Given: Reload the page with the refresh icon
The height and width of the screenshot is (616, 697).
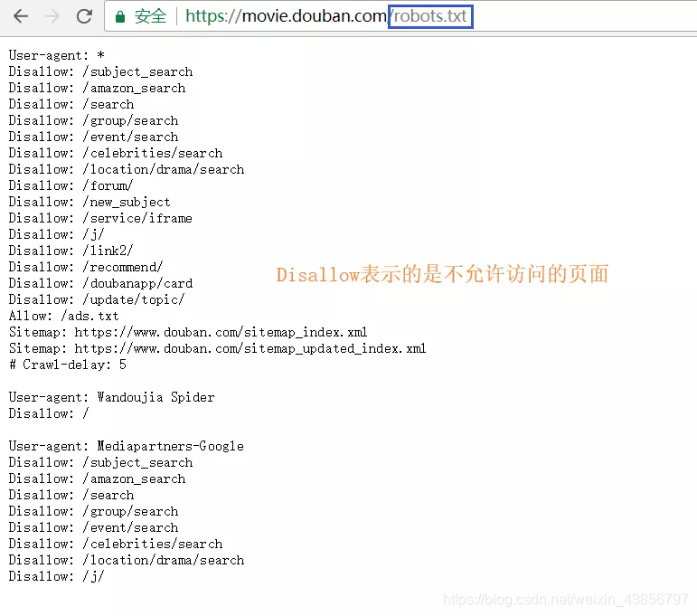Looking at the screenshot, I should pyautogui.click(x=84, y=16).
